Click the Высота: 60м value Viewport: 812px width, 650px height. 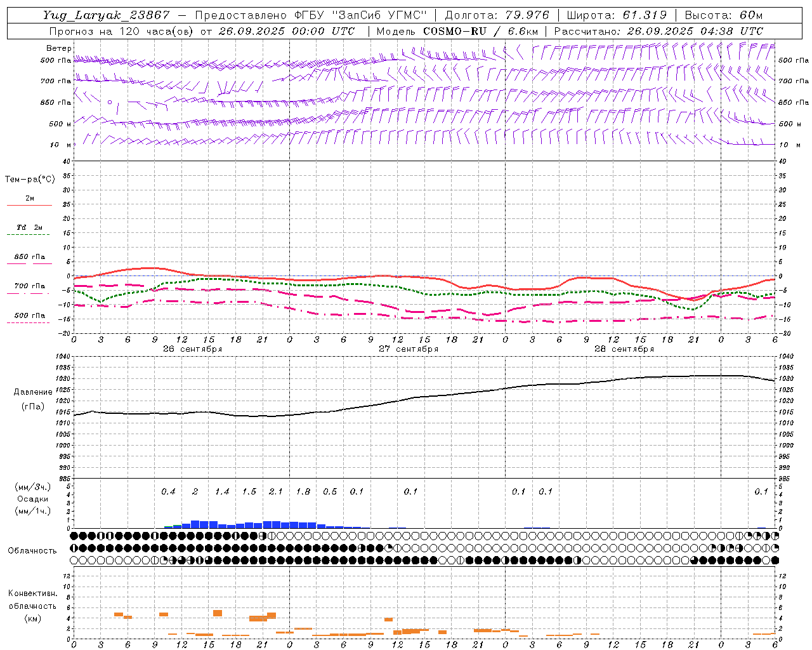coord(723,15)
